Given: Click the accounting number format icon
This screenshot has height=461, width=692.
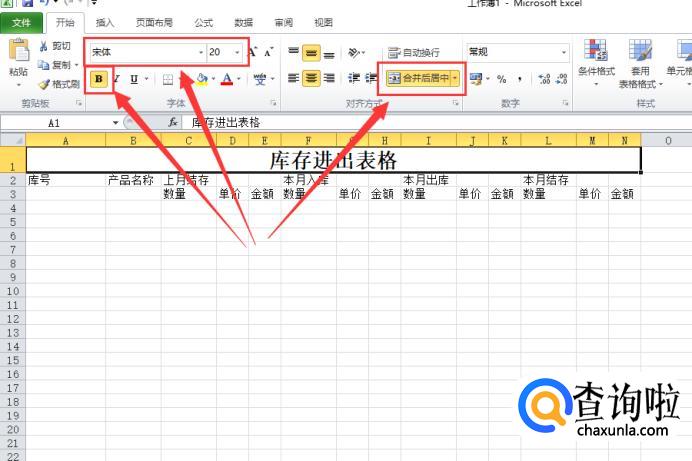Looking at the screenshot, I should coord(476,79).
